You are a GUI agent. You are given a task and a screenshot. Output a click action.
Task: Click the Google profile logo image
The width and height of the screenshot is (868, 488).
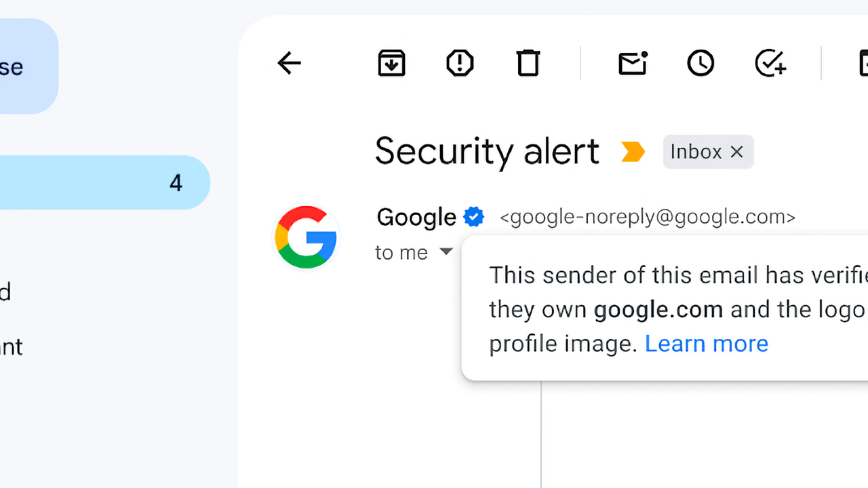tap(306, 237)
